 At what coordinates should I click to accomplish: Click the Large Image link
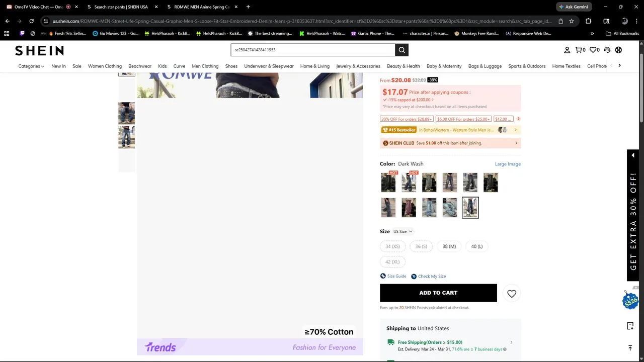point(508,164)
